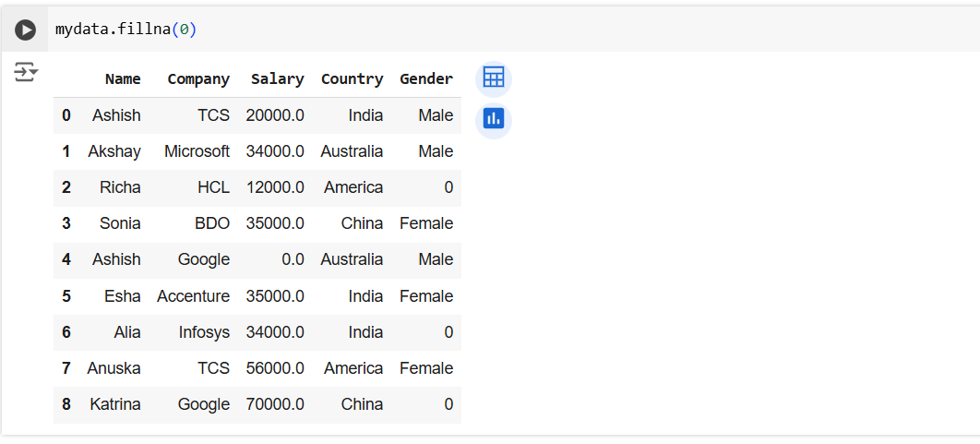
Task: Convert dataframe to interactive table
Action: click(494, 78)
